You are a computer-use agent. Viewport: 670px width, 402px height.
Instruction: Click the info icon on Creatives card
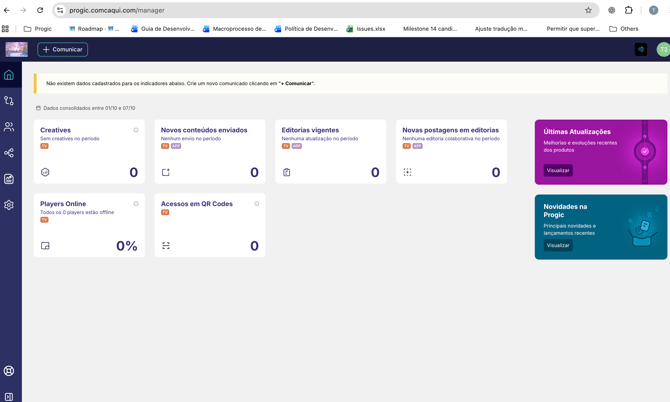[136, 130]
